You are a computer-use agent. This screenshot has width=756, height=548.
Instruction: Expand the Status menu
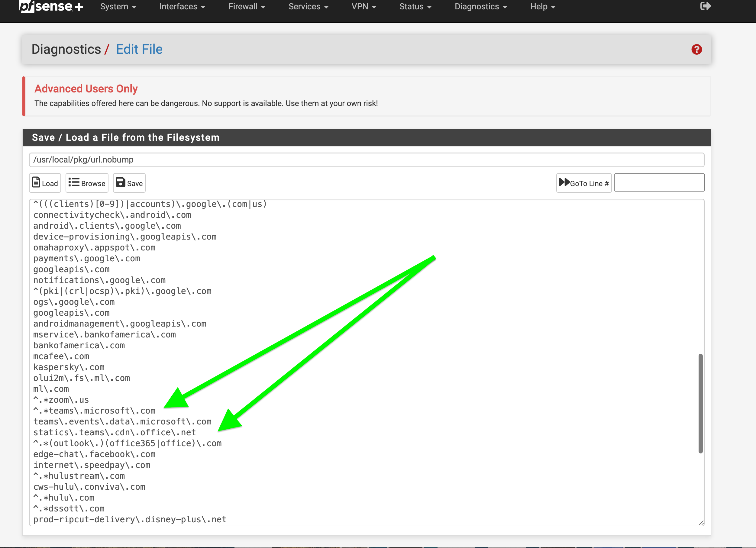pos(415,7)
